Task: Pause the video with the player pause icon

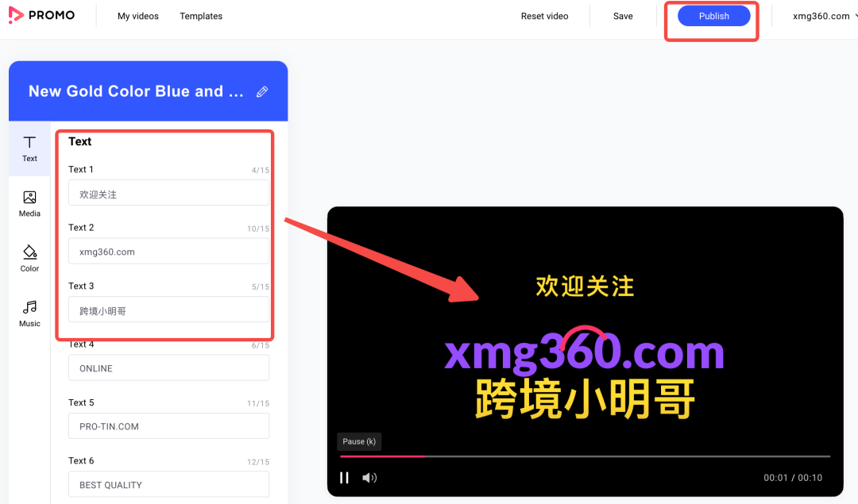Action: [344, 477]
